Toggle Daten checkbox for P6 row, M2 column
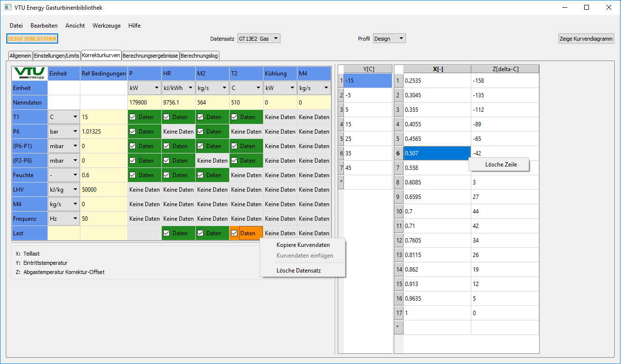The width and height of the screenshot is (621, 364). coord(201,132)
